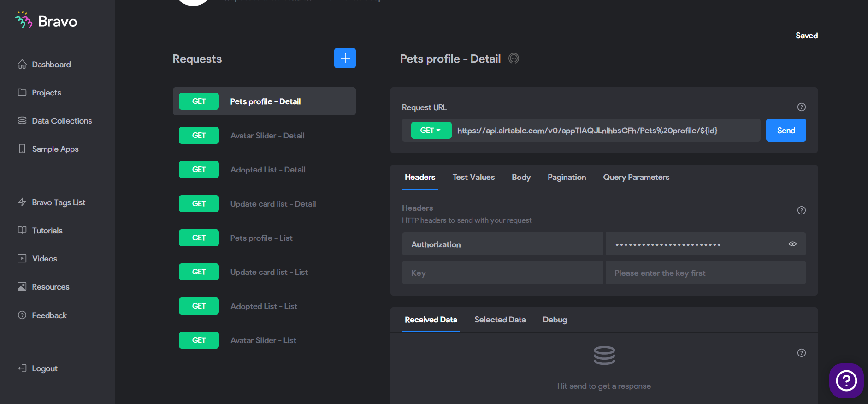
Task: Reveal the Authorization header value
Action: [x=792, y=244]
